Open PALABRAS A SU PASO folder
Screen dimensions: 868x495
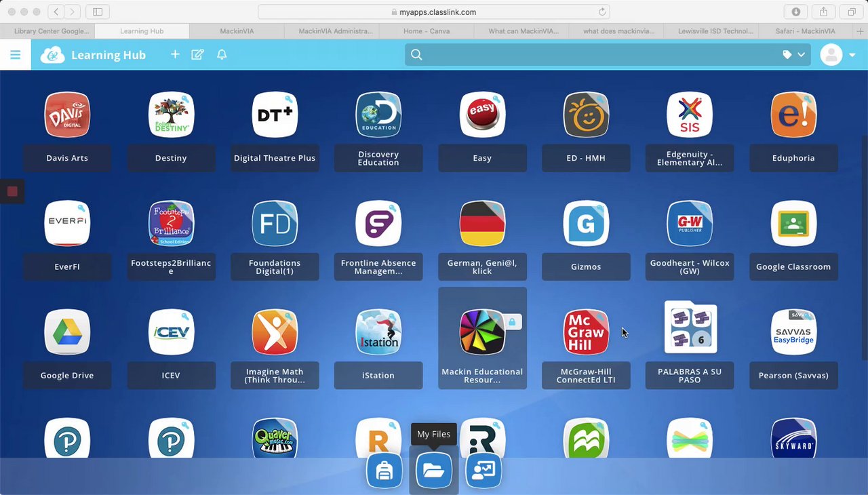point(690,327)
